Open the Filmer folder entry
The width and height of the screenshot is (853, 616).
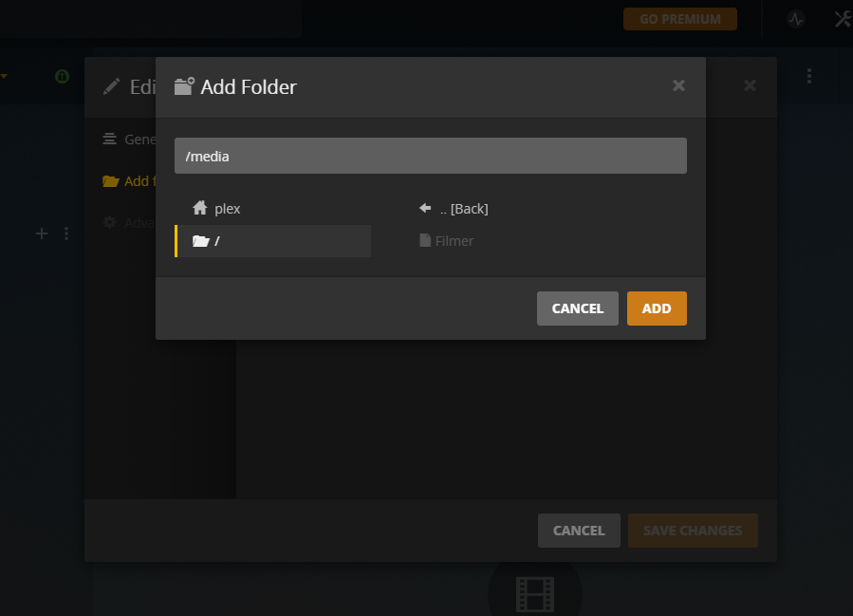coord(447,241)
